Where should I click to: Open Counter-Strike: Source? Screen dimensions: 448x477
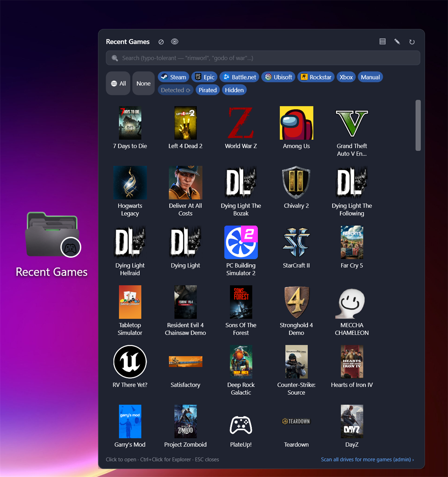pos(296,362)
